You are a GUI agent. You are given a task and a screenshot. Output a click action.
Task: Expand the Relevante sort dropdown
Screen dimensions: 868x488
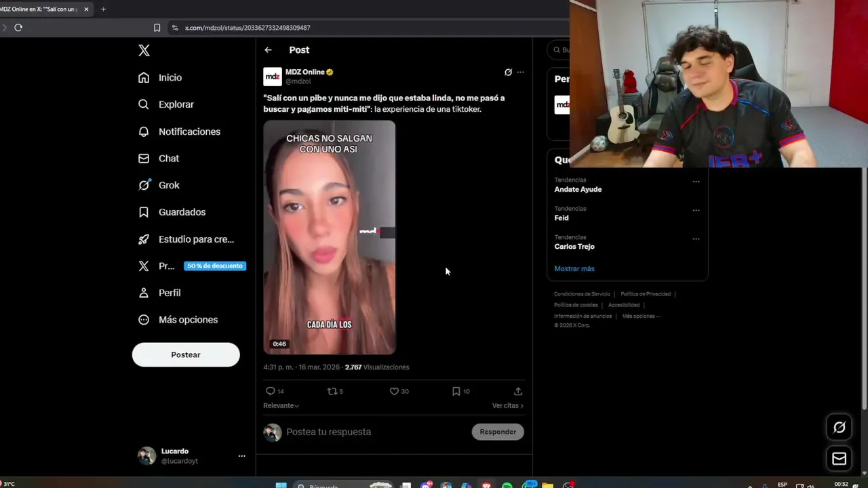[281, 405]
